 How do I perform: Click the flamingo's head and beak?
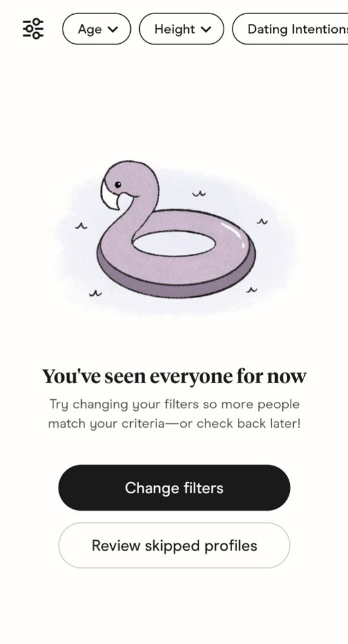[123, 185]
